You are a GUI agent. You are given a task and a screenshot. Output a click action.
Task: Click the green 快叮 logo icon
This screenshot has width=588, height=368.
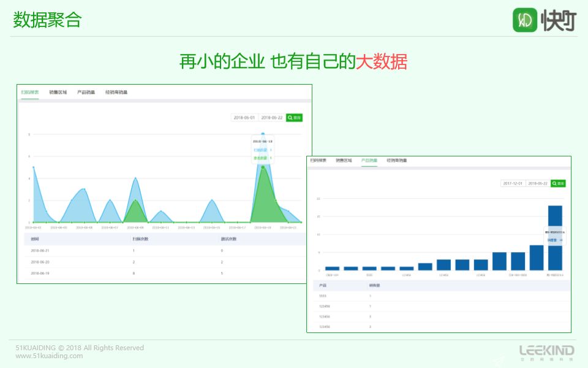coord(524,20)
